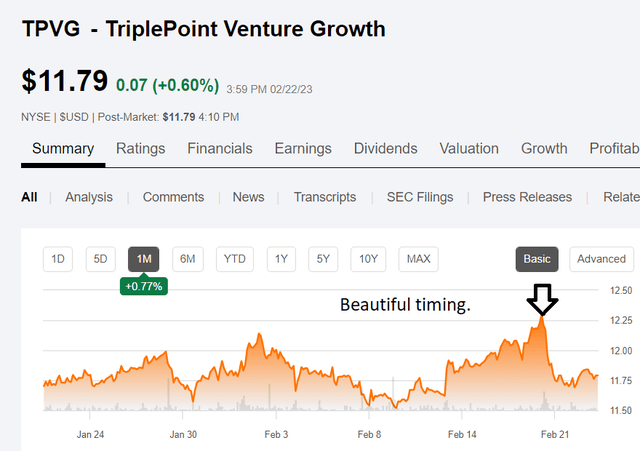Select the 5D chart range

click(x=101, y=259)
